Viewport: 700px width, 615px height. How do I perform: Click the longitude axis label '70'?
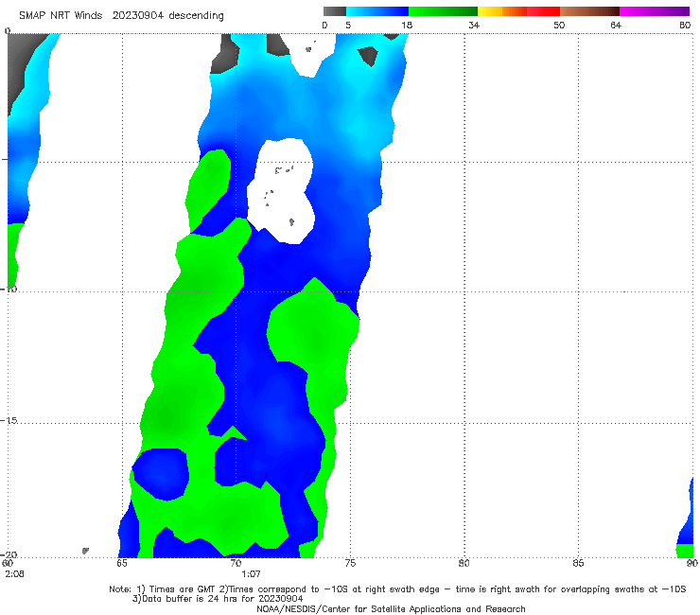pos(236,563)
